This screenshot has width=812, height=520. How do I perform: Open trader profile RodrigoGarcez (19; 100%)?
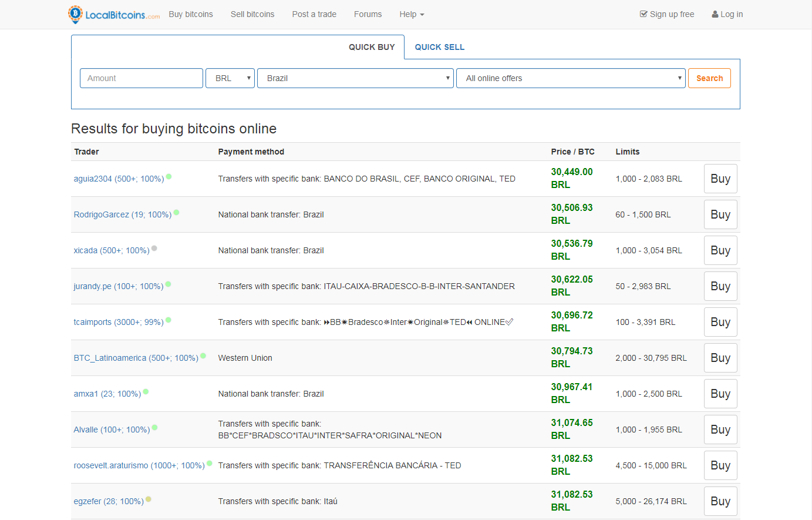123,214
